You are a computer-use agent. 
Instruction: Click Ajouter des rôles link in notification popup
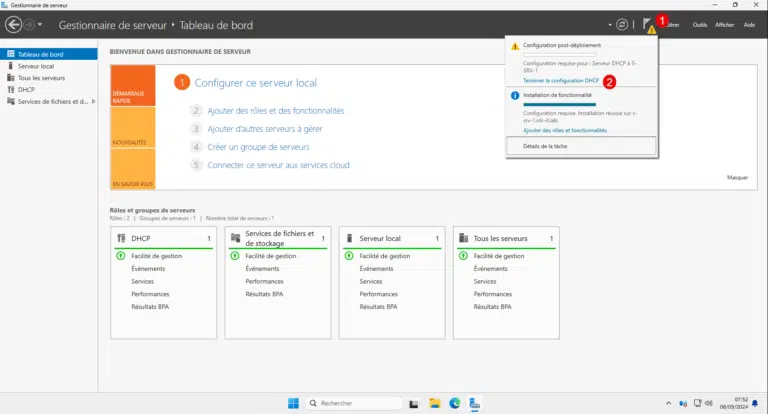coord(565,130)
